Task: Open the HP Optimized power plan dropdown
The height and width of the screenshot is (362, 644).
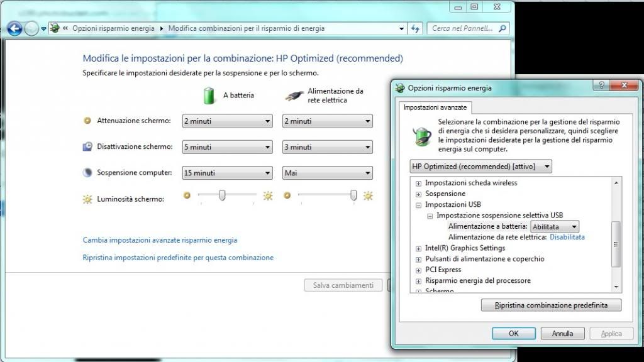Action: click(480, 166)
